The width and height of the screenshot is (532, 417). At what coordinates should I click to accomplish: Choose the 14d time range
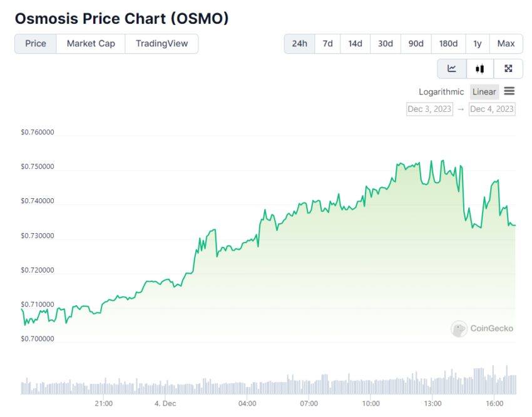pos(355,44)
